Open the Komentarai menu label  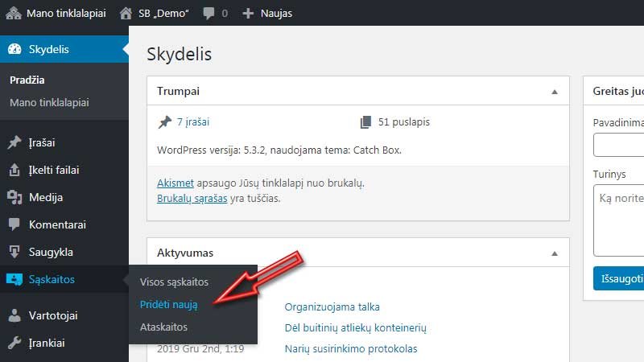pyautogui.click(x=57, y=224)
